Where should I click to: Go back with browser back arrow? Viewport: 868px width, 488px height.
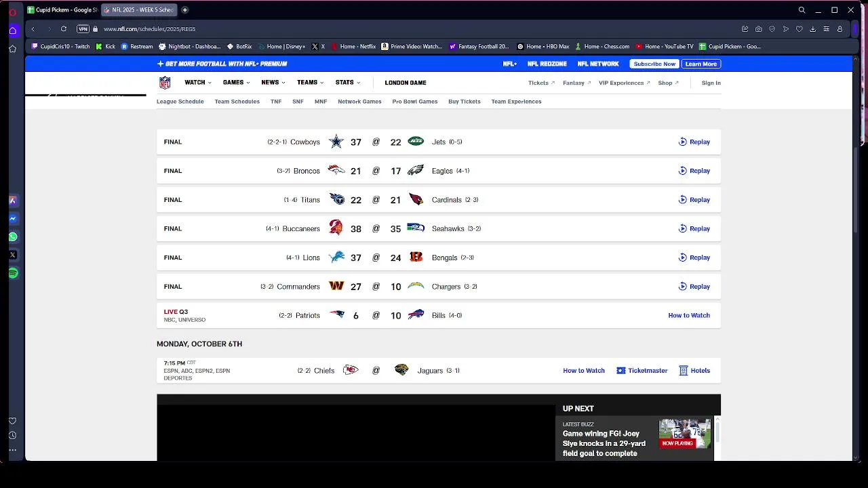click(33, 29)
